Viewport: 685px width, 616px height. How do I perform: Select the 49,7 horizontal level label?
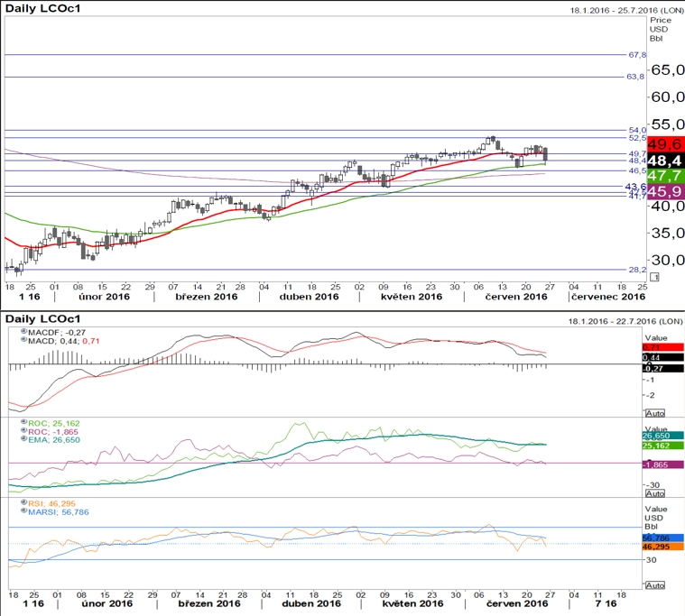[x=637, y=153]
